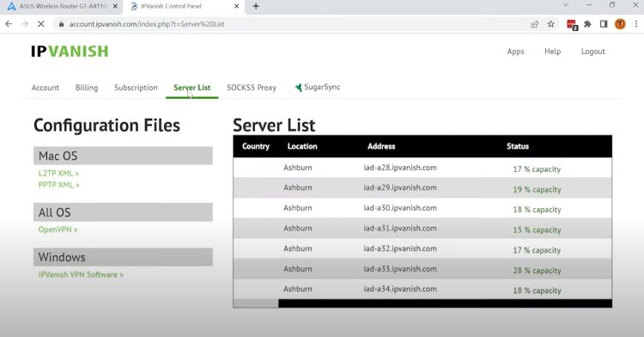Go to the Account tab
The image size is (644, 337).
[x=46, y=88]
